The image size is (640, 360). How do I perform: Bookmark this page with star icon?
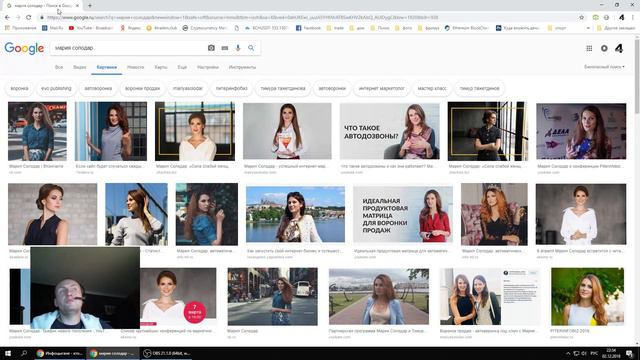coord(582,18)
